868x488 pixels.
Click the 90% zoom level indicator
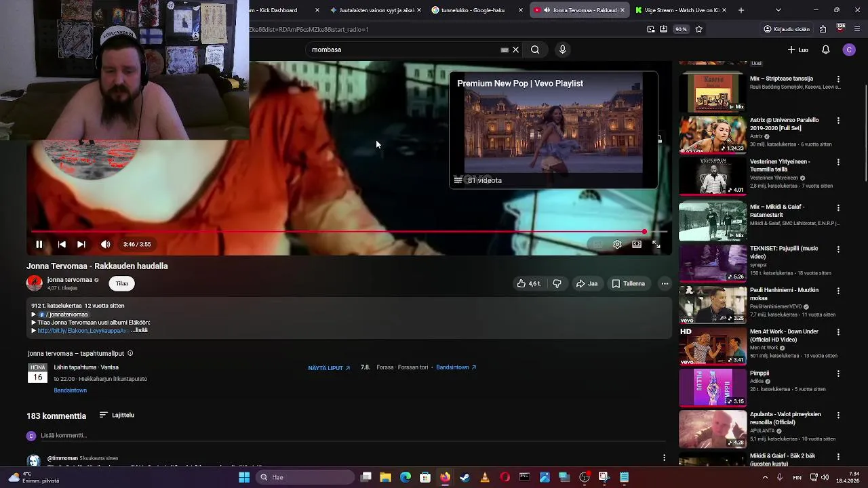pos(681,29)
